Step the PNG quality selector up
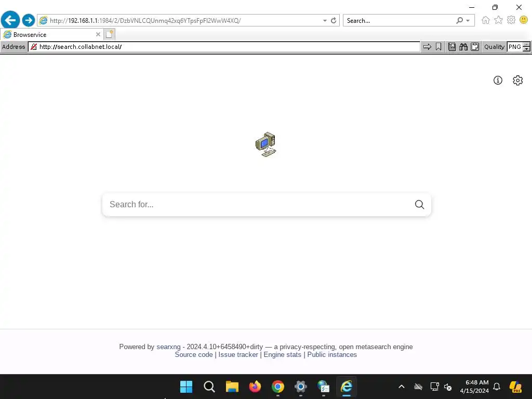The height and width of the screenshot is (399, 532). (x=526, y=45)
